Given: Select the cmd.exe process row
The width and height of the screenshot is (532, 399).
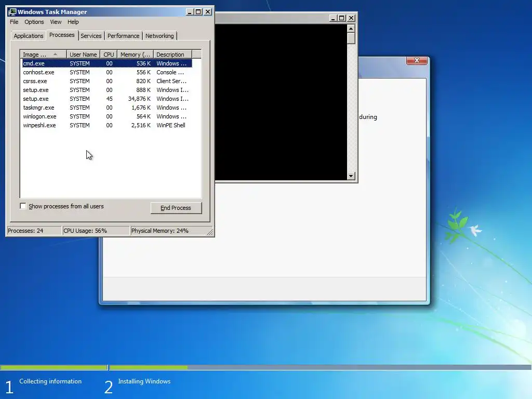Looking at the screenshot, I should tap(107, 63).
